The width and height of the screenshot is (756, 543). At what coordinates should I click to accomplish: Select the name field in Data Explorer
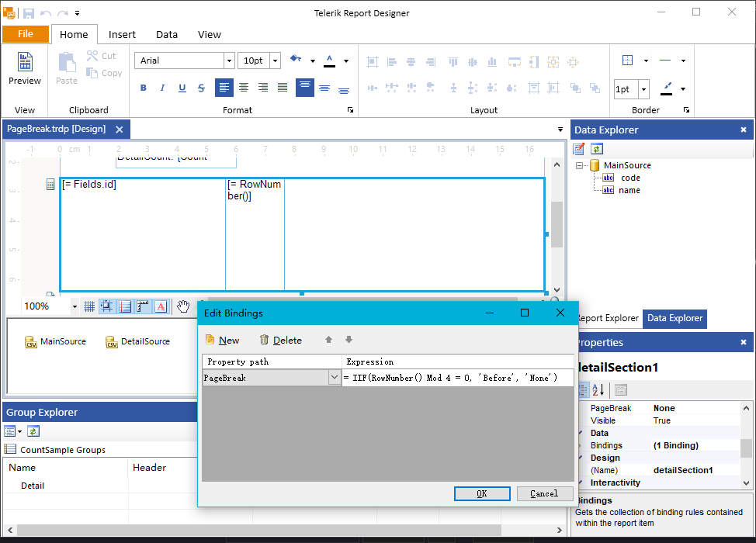pos(629,190)
